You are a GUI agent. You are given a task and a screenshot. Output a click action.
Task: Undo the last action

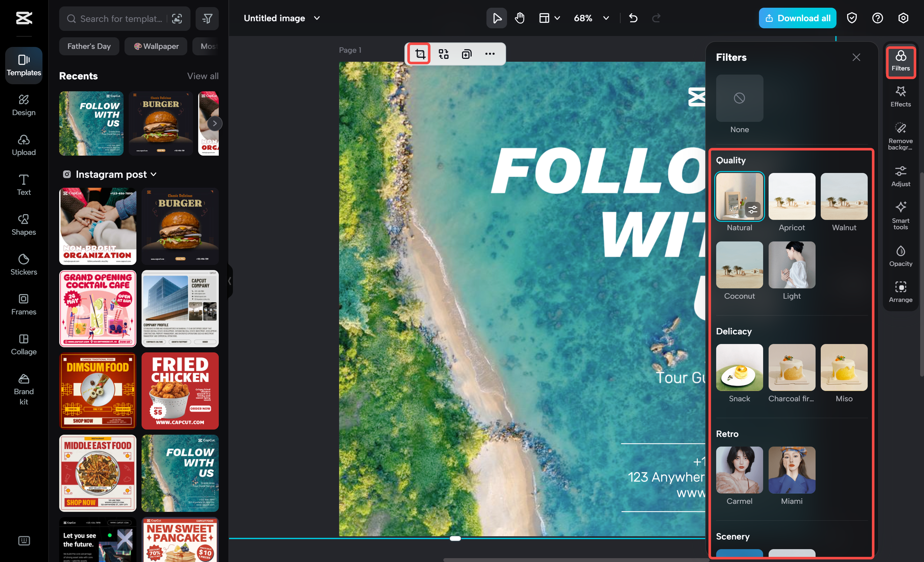tap(633, 18)
